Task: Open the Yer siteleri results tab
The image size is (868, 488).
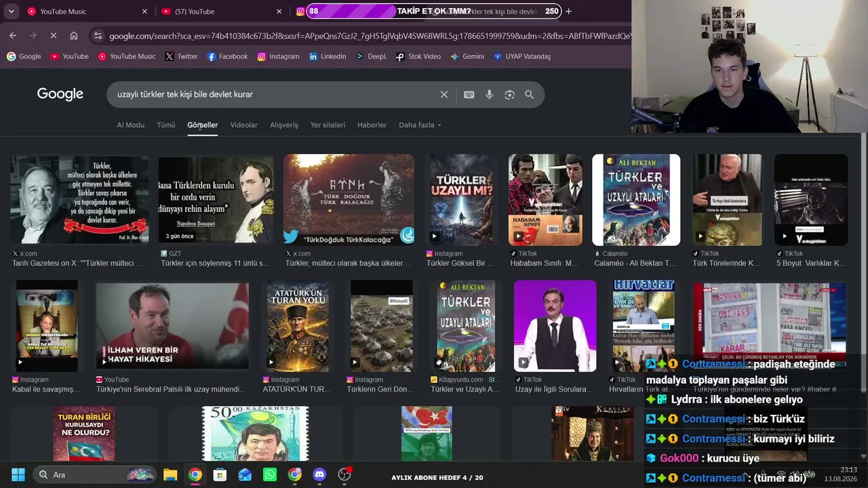Action: click(328, 125)
